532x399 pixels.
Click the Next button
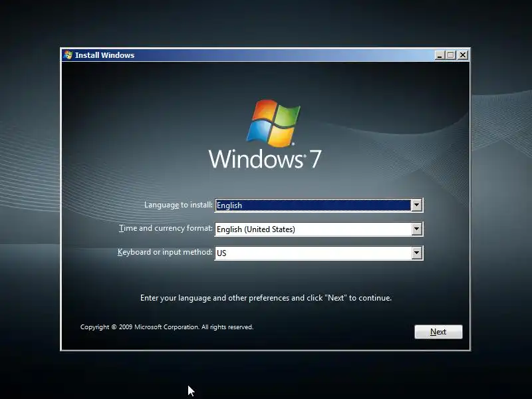tap(438, 331)
